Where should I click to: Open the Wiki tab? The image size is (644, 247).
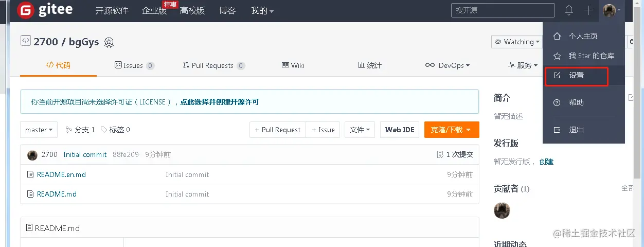click(x=293, y=65)
